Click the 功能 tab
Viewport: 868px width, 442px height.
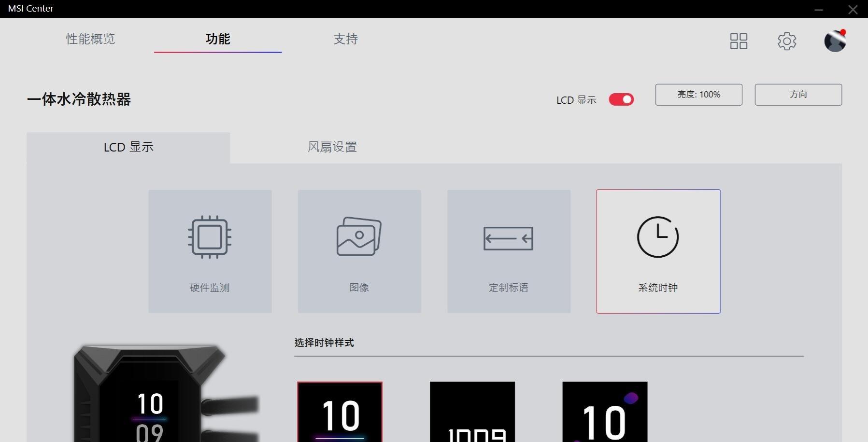[218, 40]
